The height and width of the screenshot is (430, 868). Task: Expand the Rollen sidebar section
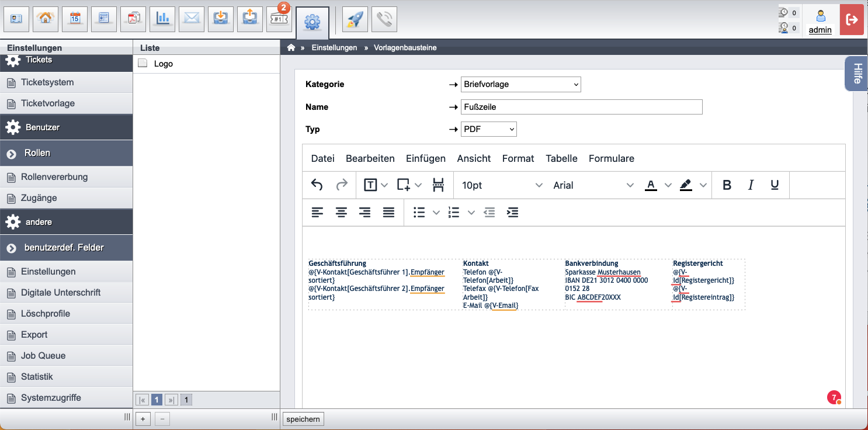tap(66, 153)
